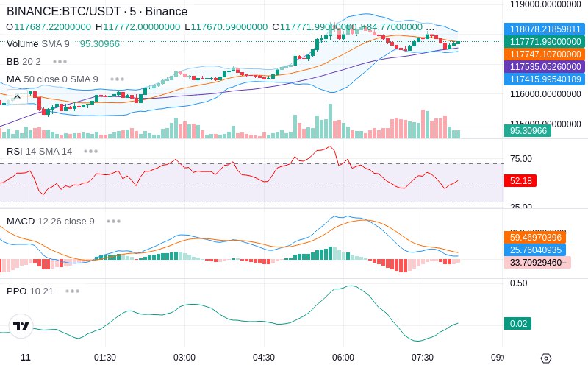This screenshot has width=588, height=368.
Task: Collapse indicator legend with chevron button
Action: tap(17, 97)
